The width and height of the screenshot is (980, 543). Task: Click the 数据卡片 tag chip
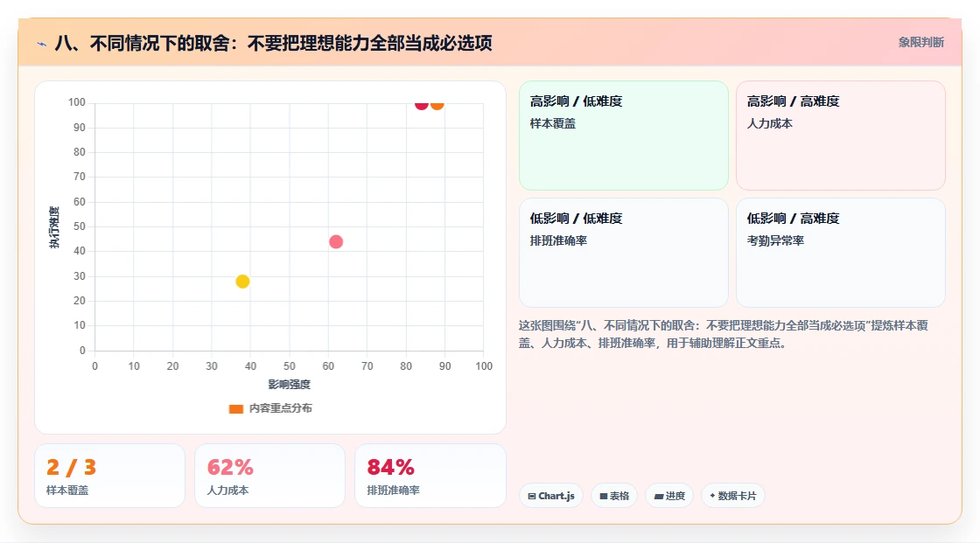click(x=733, y=496)
